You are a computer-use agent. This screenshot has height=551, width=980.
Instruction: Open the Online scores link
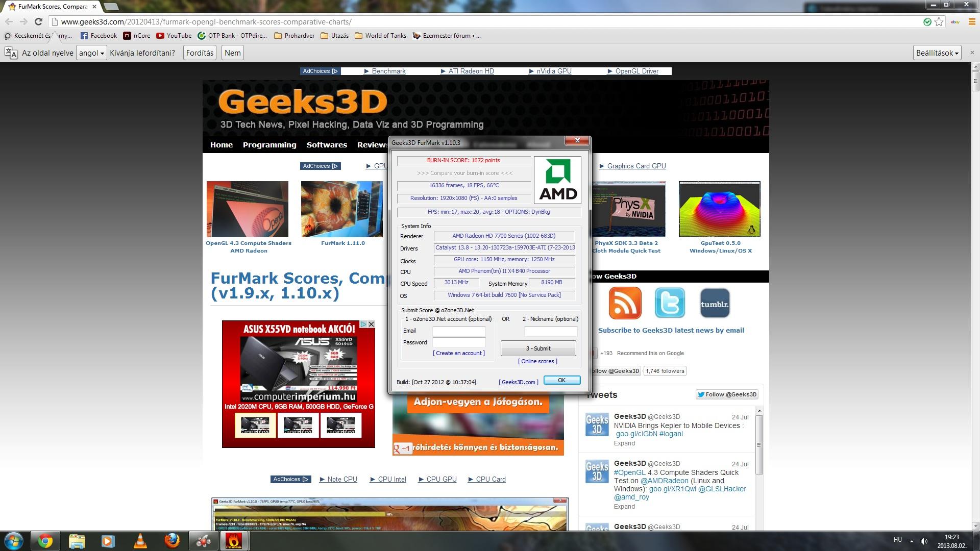(x=537, y=361)
